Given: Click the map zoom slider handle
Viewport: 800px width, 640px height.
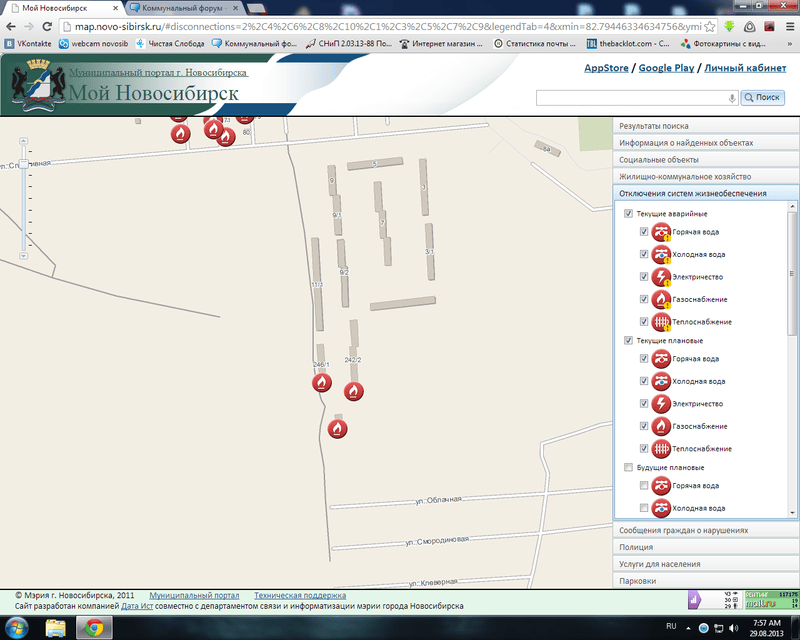Looking at the screenshot, I should 23,164.
